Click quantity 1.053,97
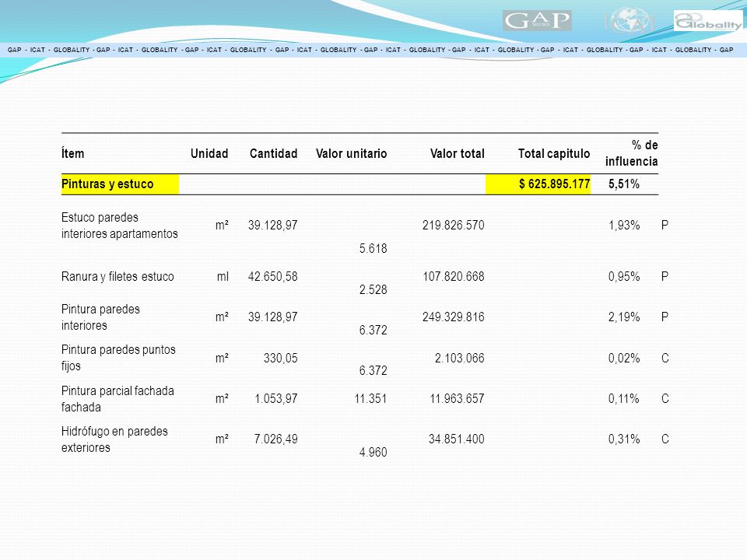The width and height of the screenshot is (747, 560). (x=275, y=398)
